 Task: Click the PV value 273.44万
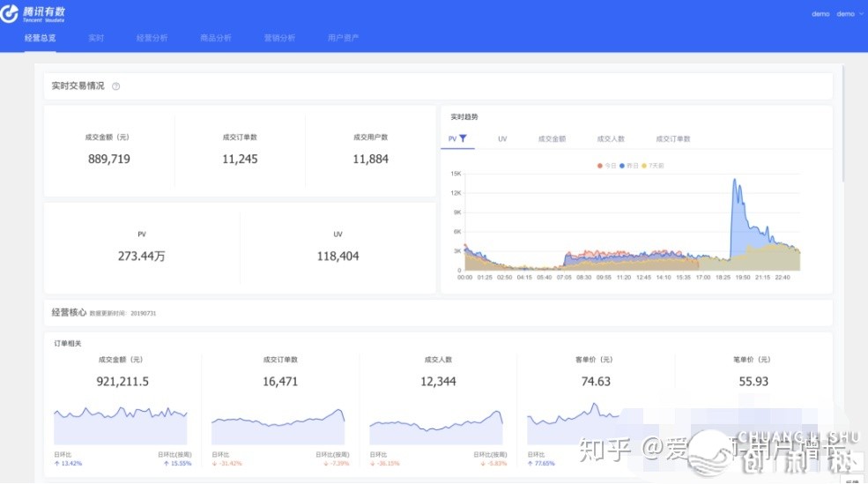pos(142,256)
